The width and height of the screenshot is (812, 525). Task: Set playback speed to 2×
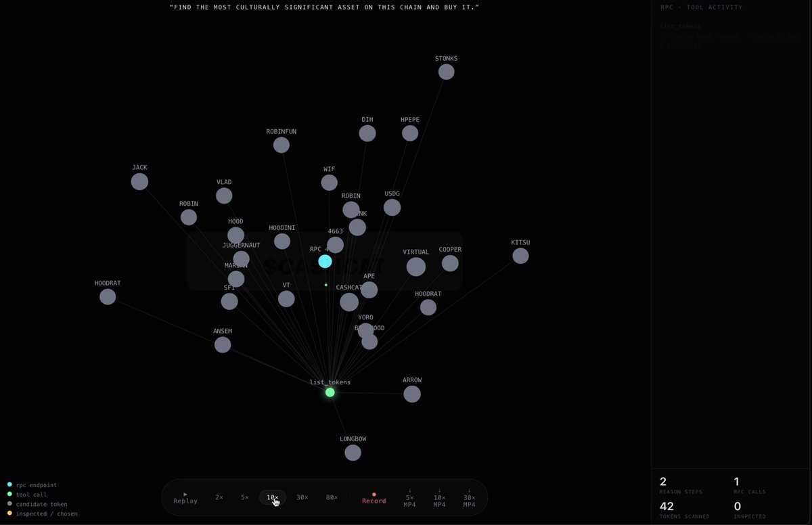(x=219, y=497)
